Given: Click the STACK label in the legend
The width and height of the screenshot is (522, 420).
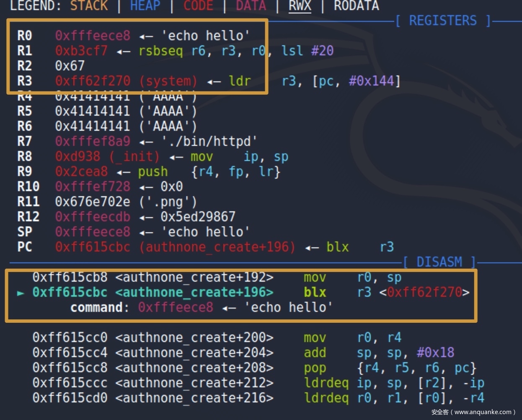Looking at the screenshot, I should pos(89,6).
